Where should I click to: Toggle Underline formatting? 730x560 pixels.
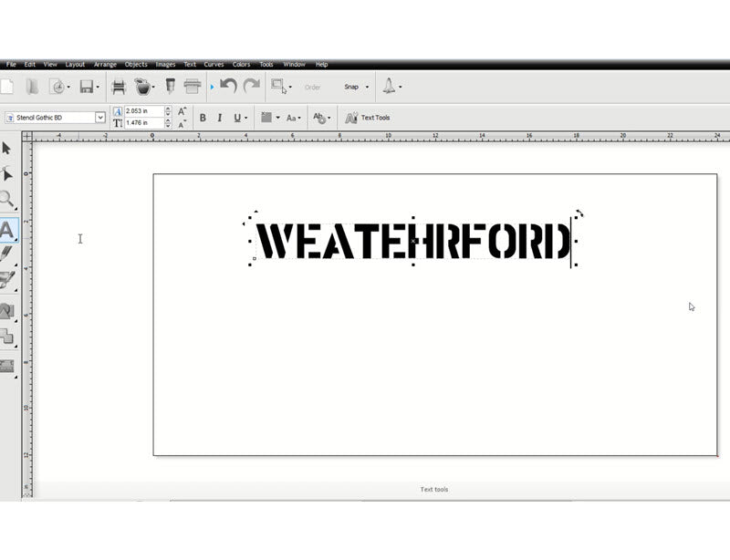pos(237,118)
